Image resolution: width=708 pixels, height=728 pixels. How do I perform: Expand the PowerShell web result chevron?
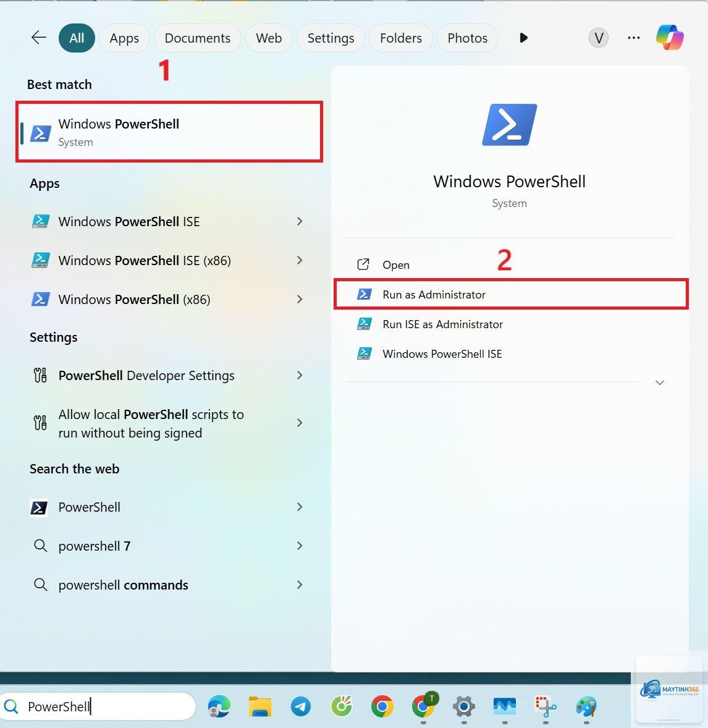pyautogui.click(x=300, y=507)
